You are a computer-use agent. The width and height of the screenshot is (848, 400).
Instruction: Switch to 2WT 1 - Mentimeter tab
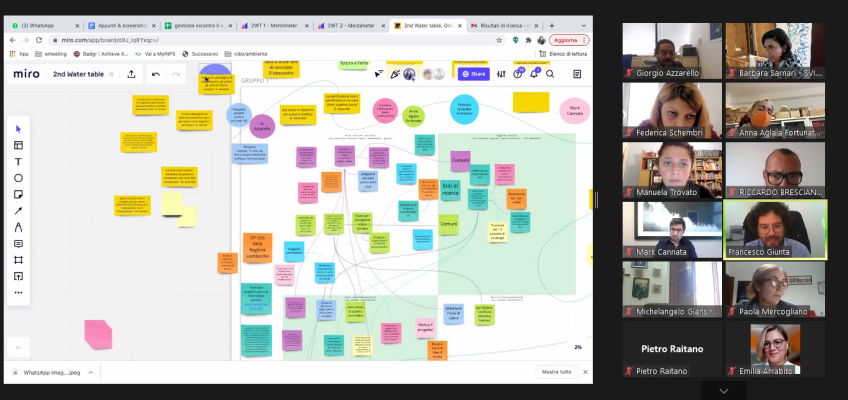click(276, 25)
